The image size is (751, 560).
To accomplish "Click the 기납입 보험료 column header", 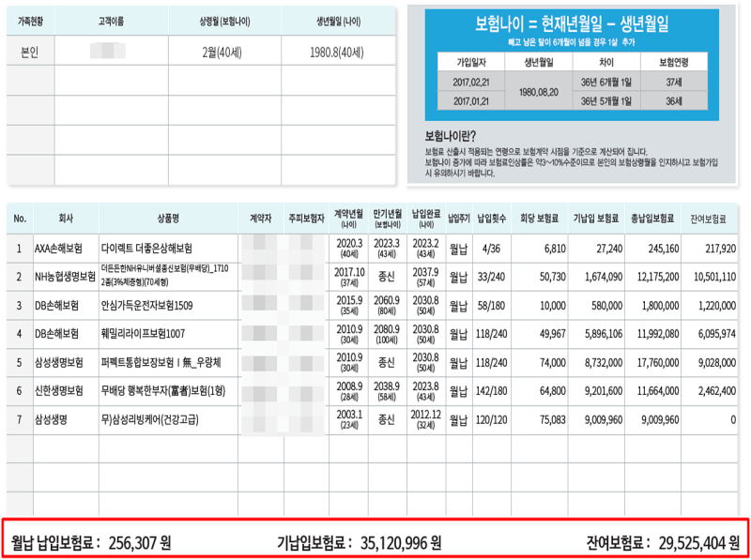I will point(596,219).
